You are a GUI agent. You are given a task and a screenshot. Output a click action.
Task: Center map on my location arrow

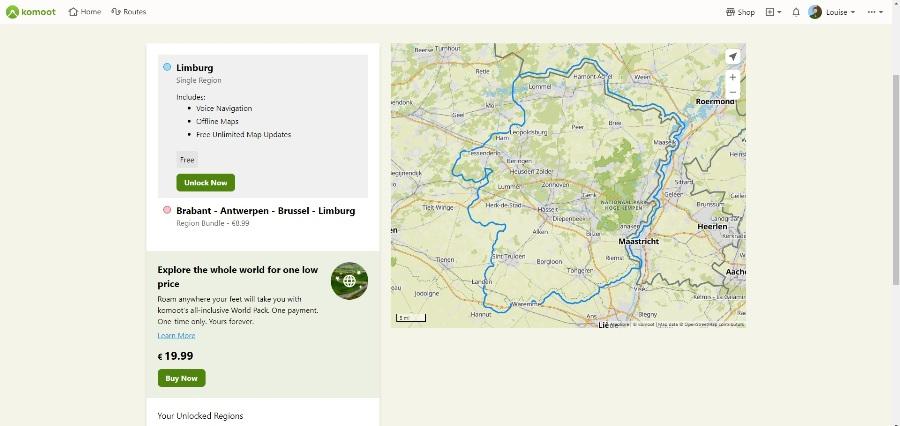(732, 56)
